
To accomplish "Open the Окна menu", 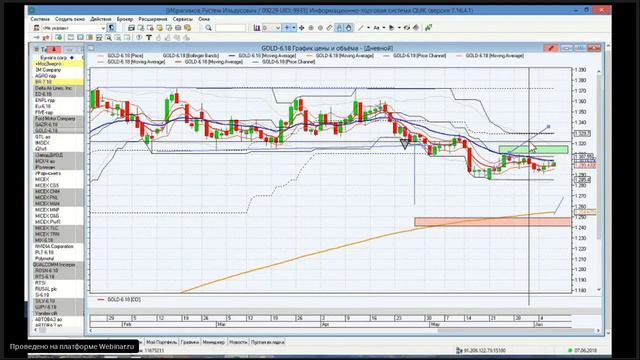I will click(204, 19).
